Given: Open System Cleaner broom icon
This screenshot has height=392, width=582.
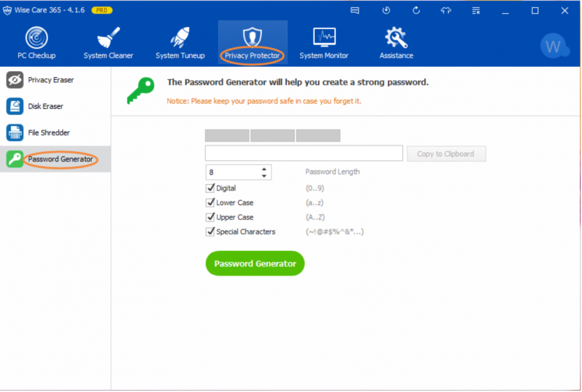Looking at the screenshot, I should click(108, 38).
